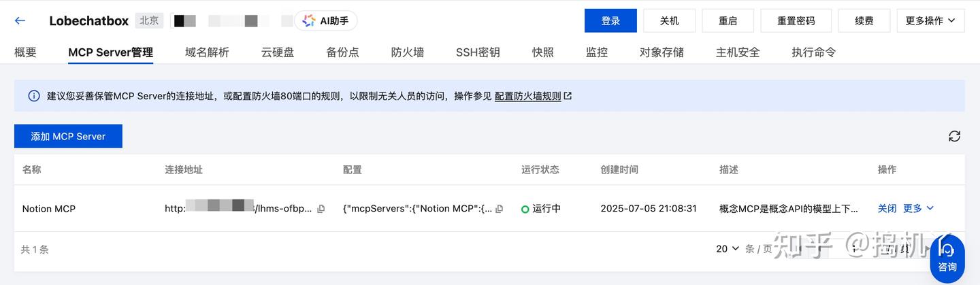Click the 共 1 条 total count
The height and width of the screenshot is (285, 980).
pos(35,250)
